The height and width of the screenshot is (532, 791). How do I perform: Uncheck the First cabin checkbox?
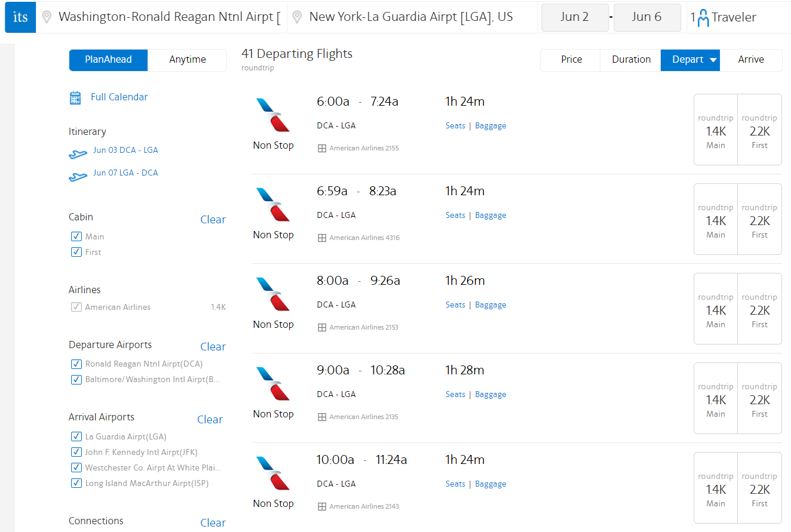76,252
